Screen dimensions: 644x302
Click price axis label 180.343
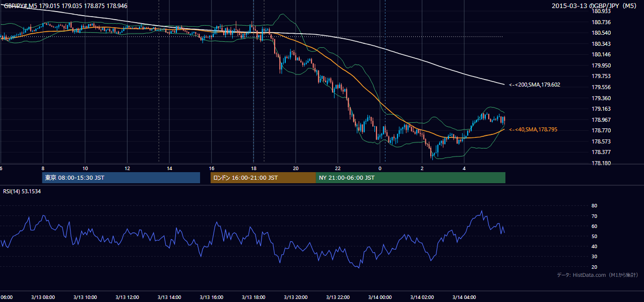coord(601,44)
